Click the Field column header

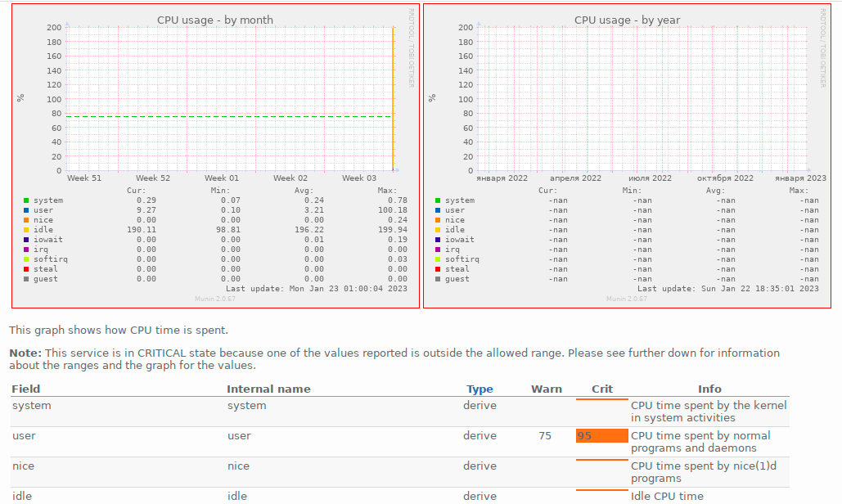click(26, 389)
